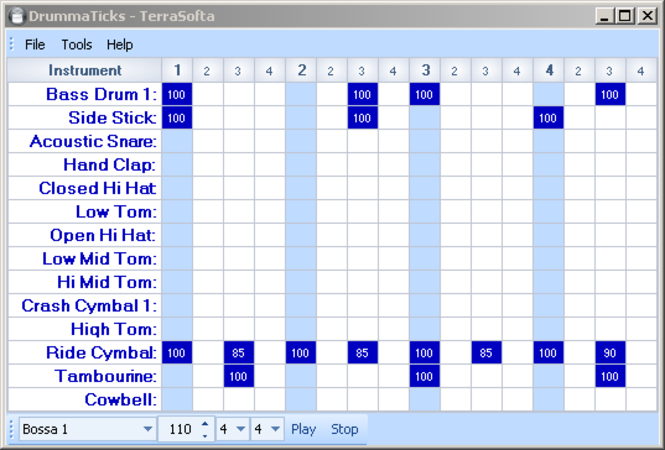Image resolution: width=665 pixels, height=450 pixels.
Task: Decrease tempo with the down spinner arrow
Action: 205,435
